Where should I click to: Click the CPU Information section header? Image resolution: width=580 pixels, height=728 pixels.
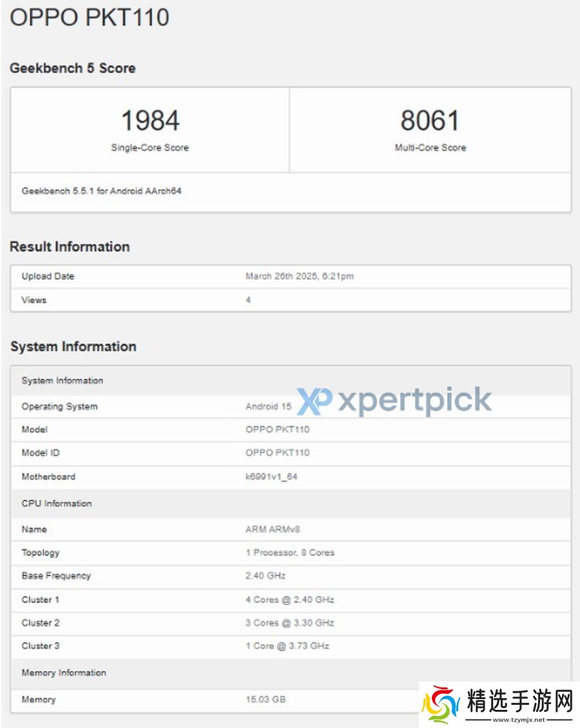coord(57,504)
